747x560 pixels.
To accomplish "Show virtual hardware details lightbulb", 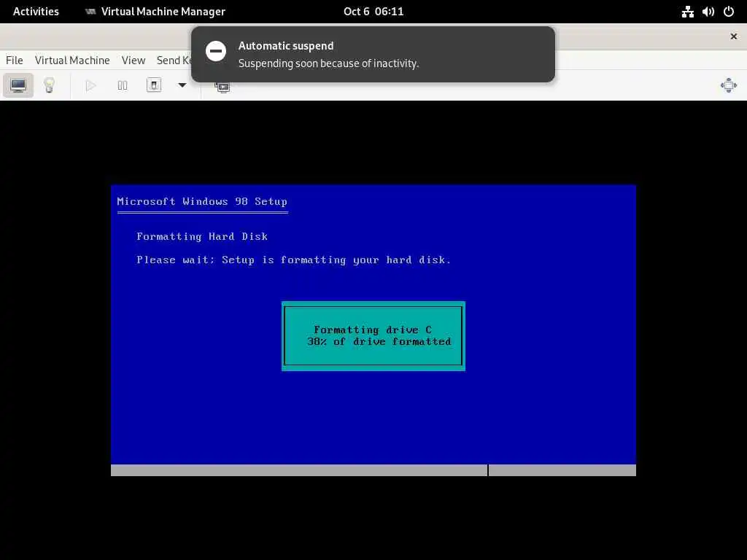I will pos(49,86).
